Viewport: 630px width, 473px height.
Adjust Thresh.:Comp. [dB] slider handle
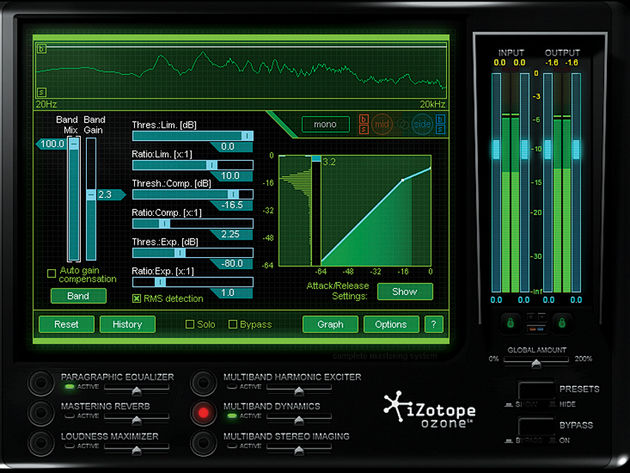click(x=233, y=195)
